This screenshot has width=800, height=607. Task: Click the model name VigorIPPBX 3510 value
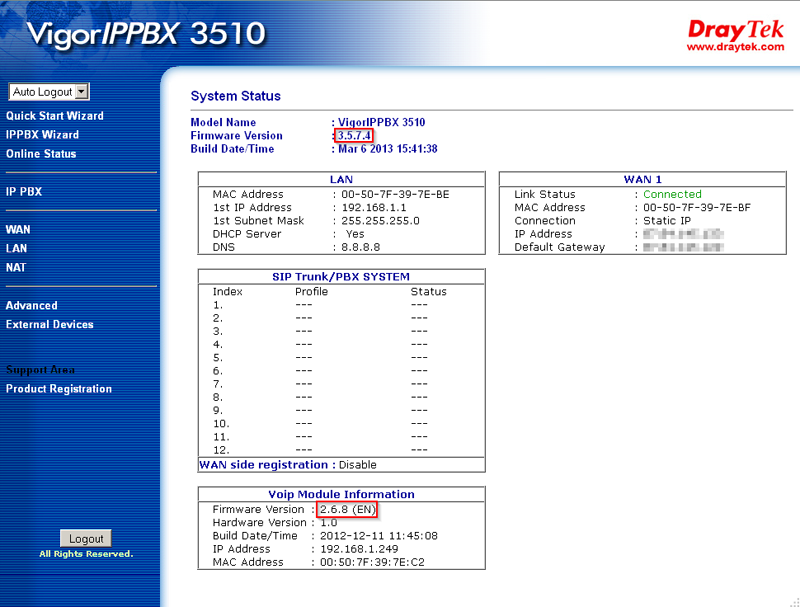tap(382, 122)
